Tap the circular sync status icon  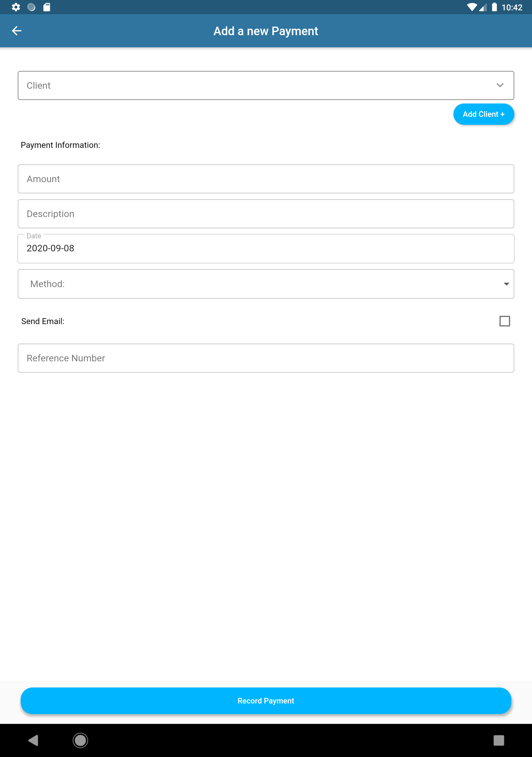click(31, 7)
